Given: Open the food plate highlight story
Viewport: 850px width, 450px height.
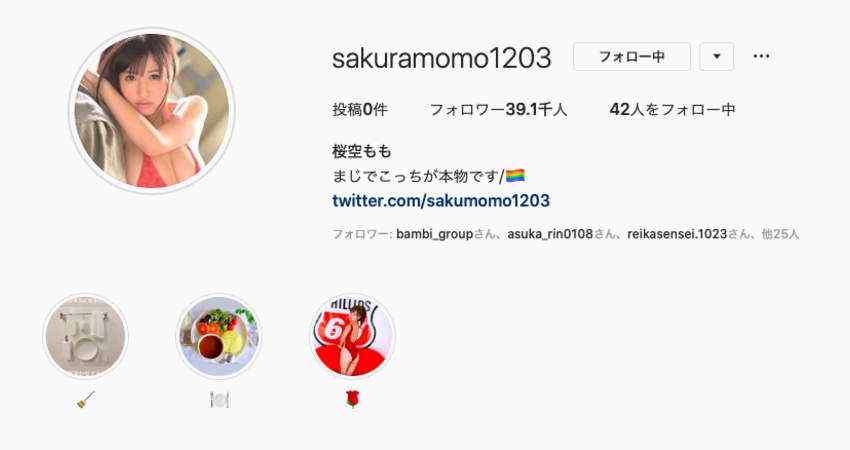Looking at the screenshot, I should click(219, 336).
